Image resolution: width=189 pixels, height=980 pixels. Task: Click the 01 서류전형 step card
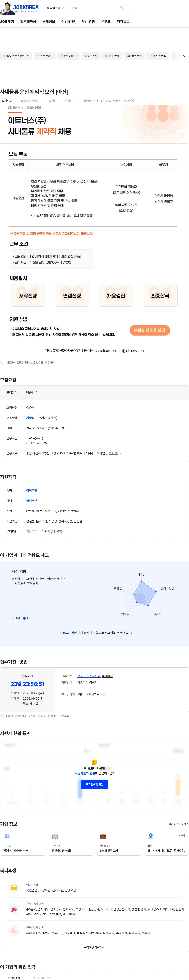point(28,295)
